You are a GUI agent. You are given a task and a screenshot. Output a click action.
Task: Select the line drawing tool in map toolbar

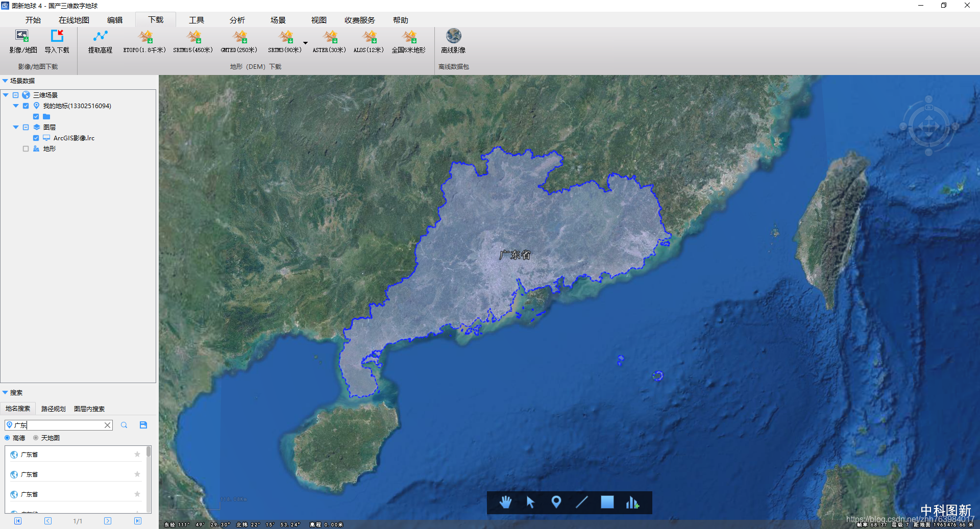coord(581,502)
